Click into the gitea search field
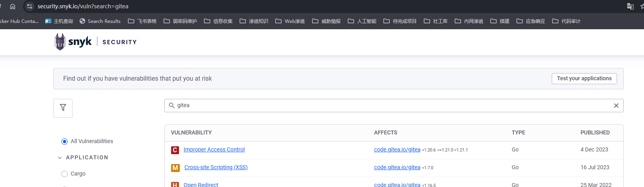This screenshot has height=187, width=644. [394, 106]
